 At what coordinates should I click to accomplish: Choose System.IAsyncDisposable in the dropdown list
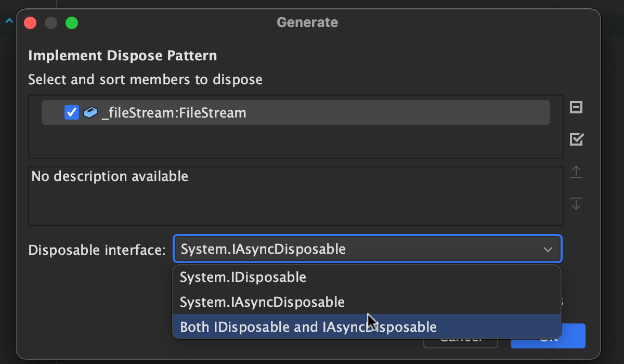tap(262, 302)
